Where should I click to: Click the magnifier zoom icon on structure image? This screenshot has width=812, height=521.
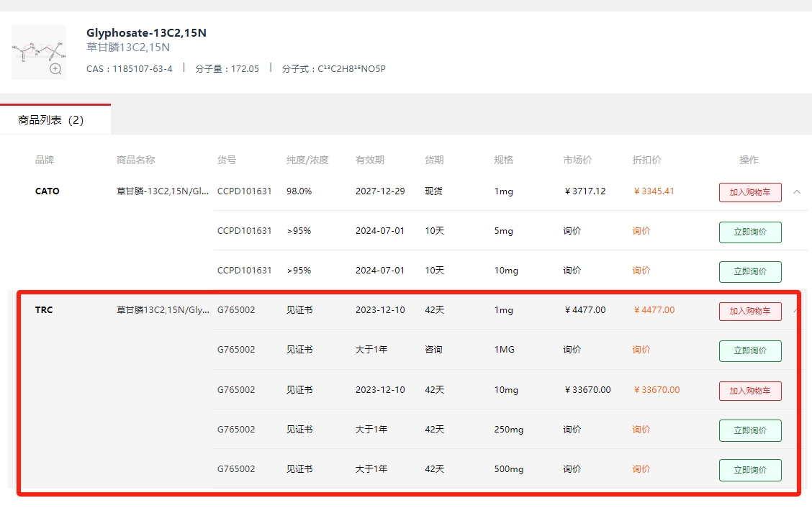coord(56,69)
